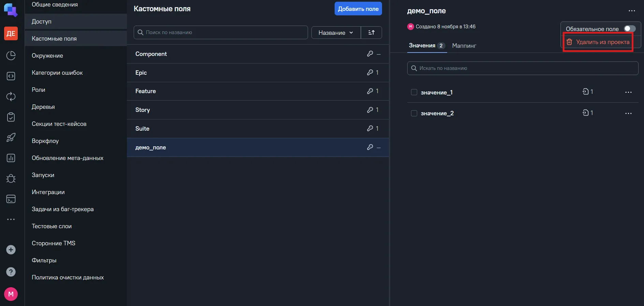The width and height of the screenshot is (644, 306).
Task: Switch to the Маппинг tab
Action: (x=464, y=46)
